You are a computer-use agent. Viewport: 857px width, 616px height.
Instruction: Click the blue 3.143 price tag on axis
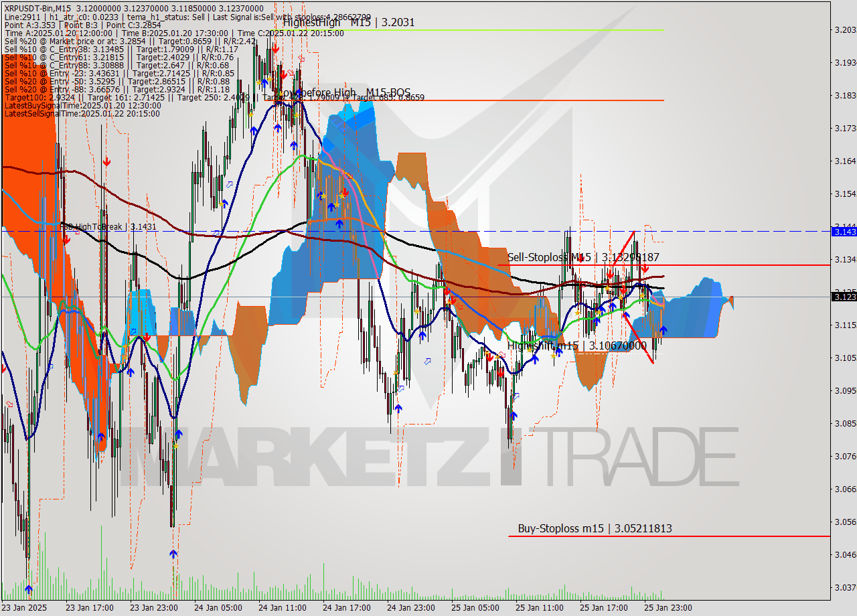point(844,231)
